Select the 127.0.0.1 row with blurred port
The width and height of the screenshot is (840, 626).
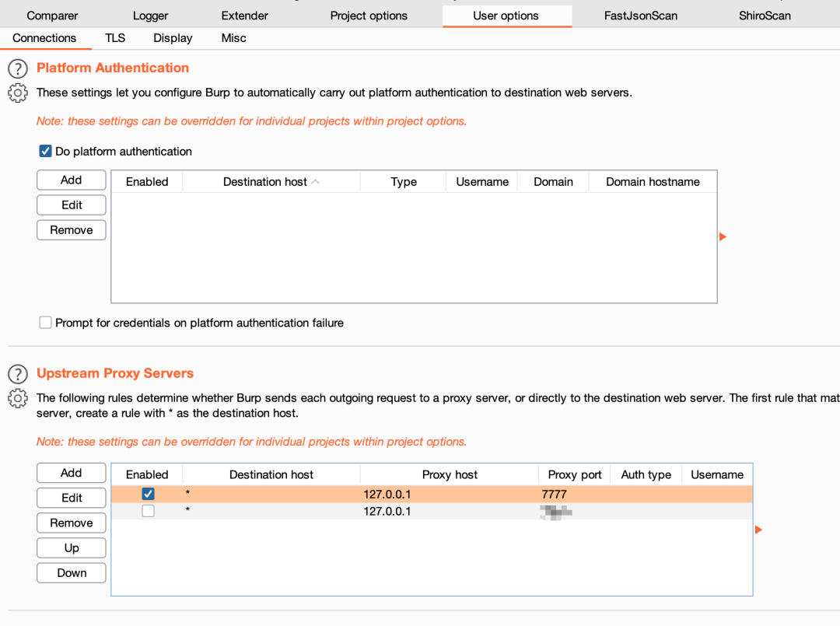[387, 511]
